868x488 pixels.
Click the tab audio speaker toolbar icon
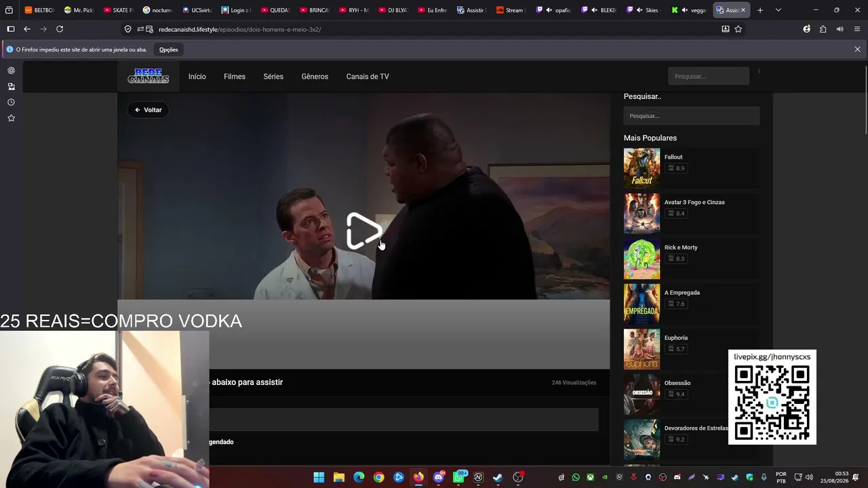pos(840,29)
